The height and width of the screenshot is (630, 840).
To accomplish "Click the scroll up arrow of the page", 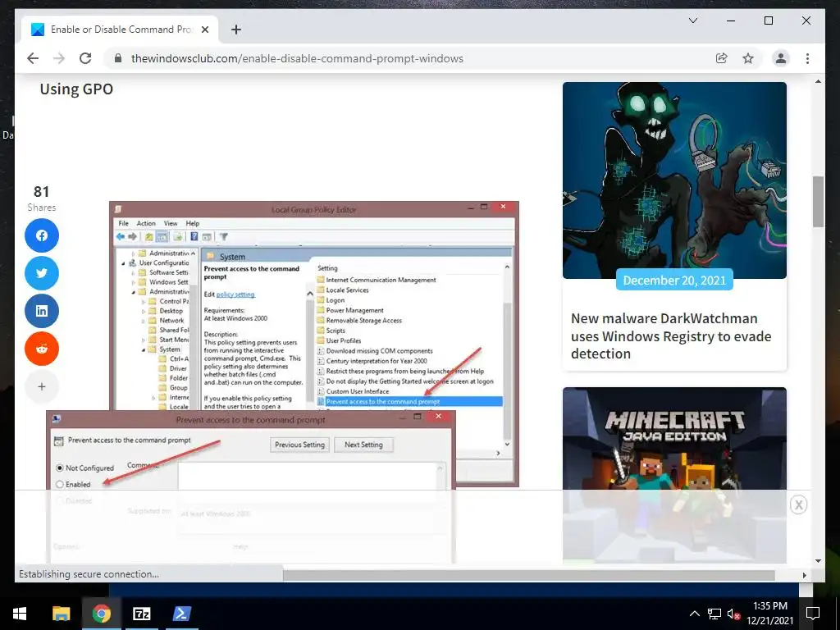I will [x=818, y=81].
